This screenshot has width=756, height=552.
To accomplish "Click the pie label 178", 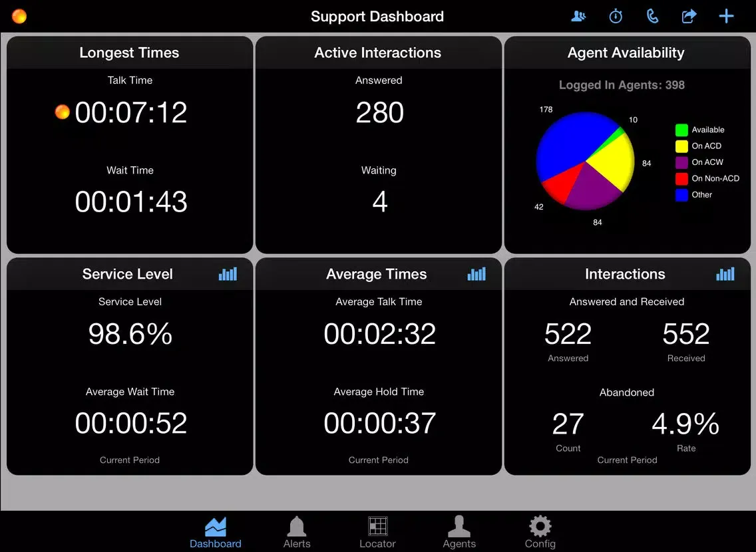I will click(x=546, y=109).
